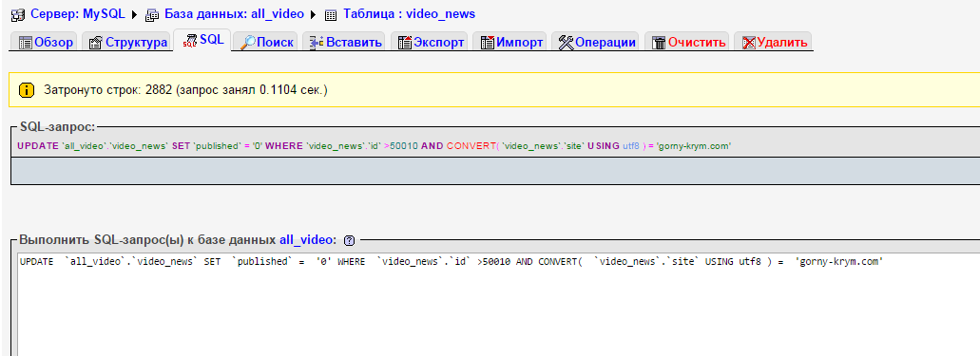This screenshot has height=356, width=980.
Task: Click the Выполнить SQL-запрос(ы) к базе данных heading
Action: click(147, 240)
